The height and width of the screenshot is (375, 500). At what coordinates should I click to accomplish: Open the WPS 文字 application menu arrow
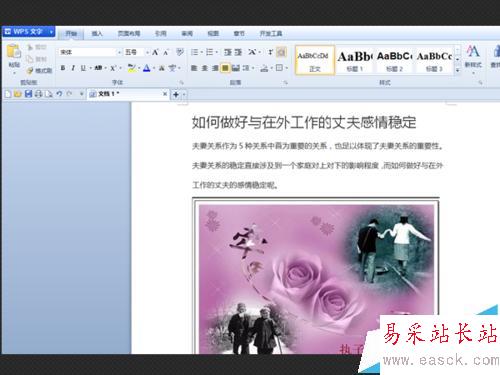[51, 32]
